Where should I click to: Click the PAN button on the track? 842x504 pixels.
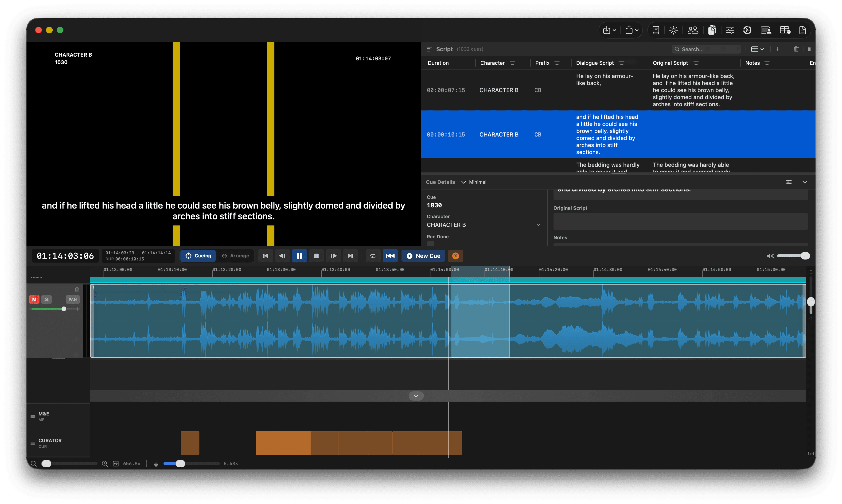[73, 299]
